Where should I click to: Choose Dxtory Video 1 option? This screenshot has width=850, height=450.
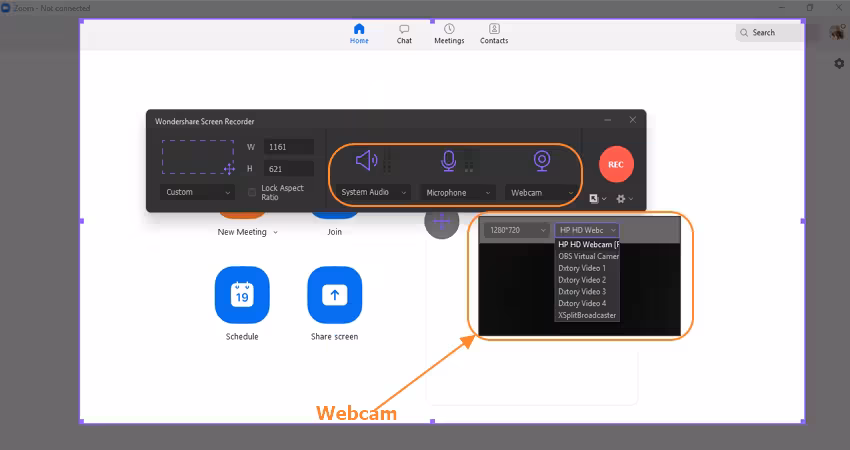pos(587,268)
